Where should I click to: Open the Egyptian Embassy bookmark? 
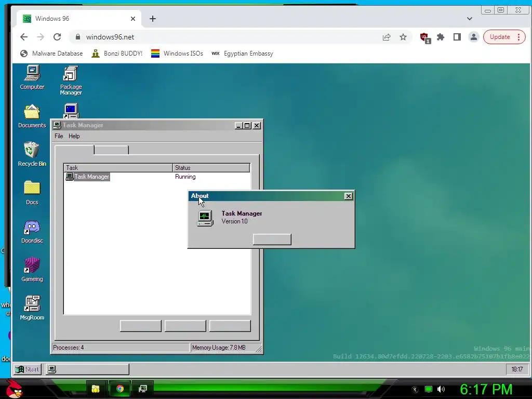[242, 54]
